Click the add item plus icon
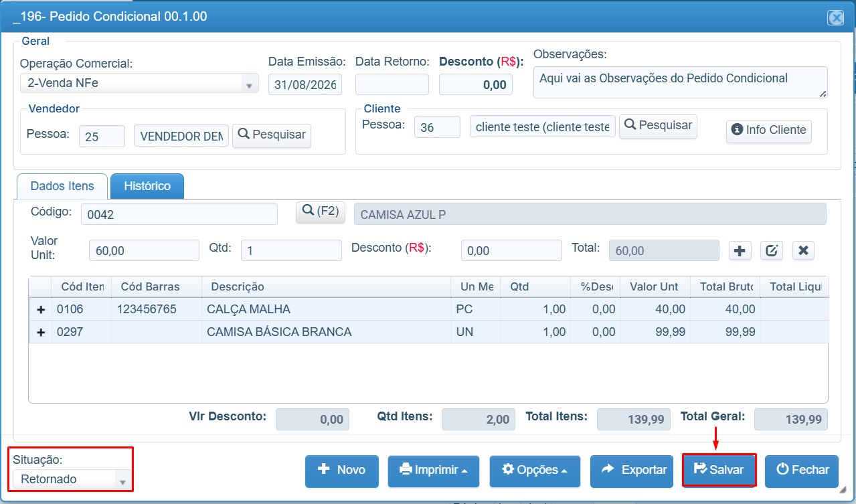Viewport: 856px width, 504px height. [x=740, y=251]
